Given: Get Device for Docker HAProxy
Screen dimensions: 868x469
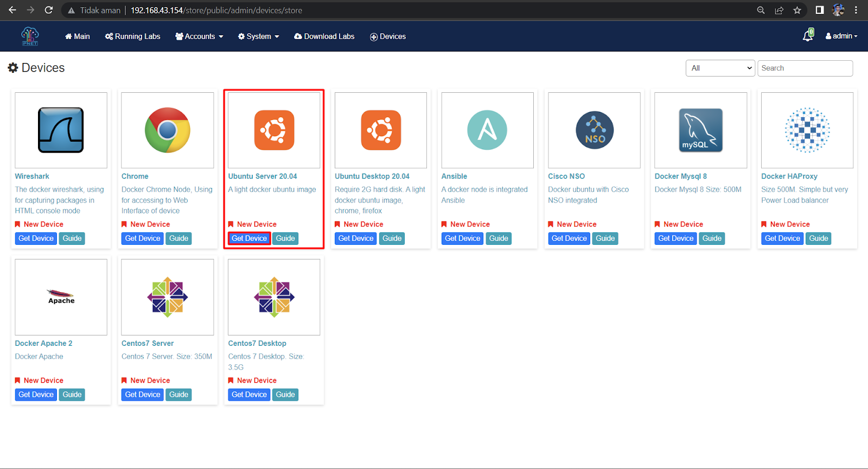Looking at the screenshot, I should coord(782,238).
